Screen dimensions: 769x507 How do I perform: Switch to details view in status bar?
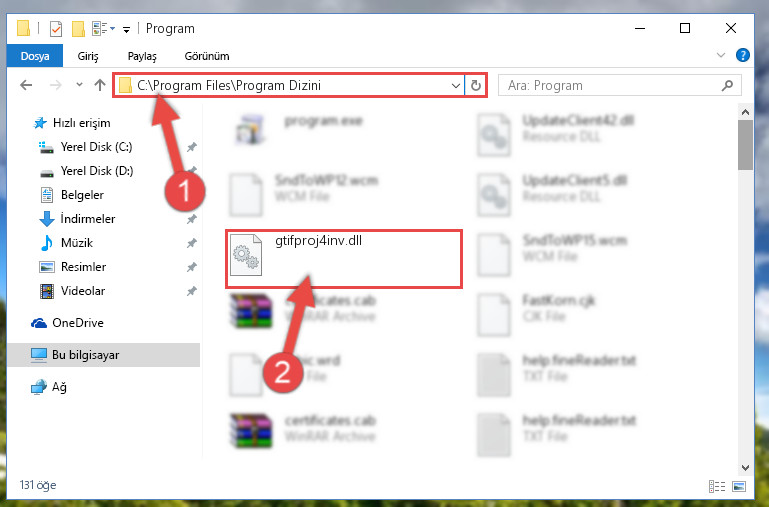717,486
